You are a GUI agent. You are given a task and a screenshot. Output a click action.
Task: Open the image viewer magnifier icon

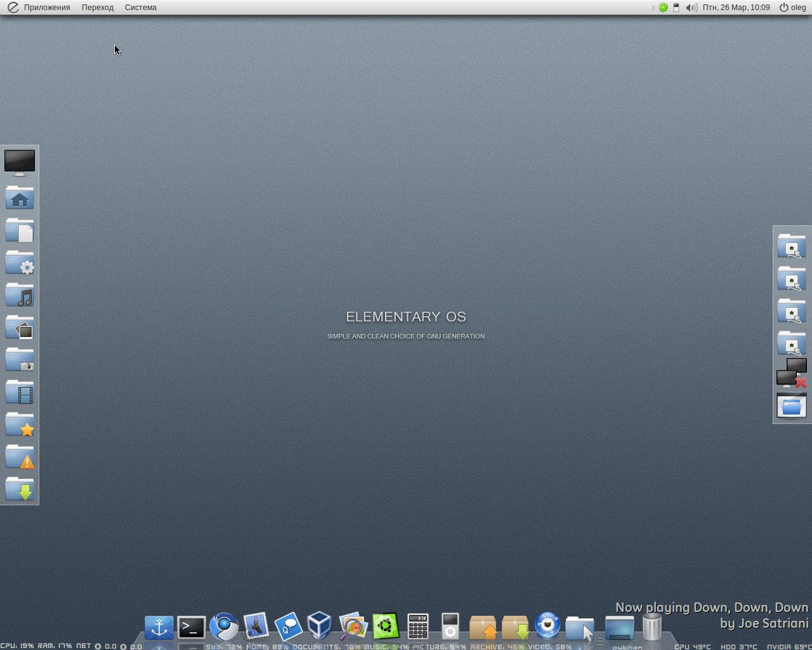353,627
